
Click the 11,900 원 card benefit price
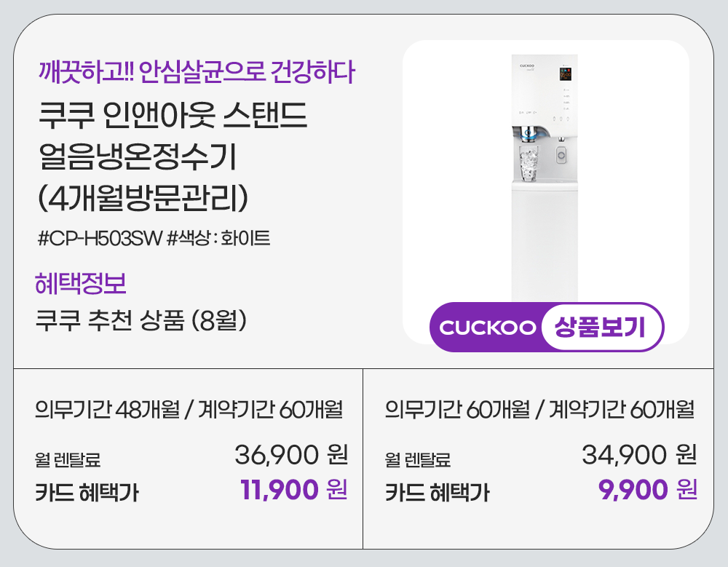293,490
